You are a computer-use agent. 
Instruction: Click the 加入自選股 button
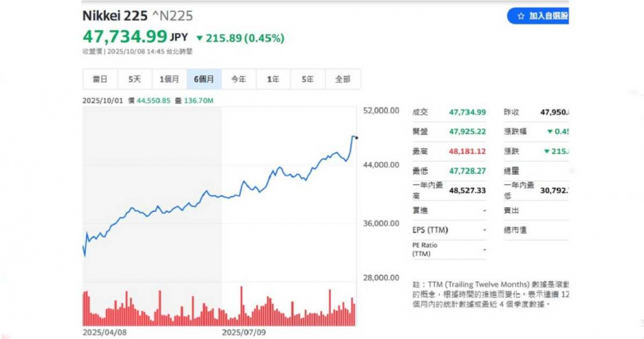[539, 16]
